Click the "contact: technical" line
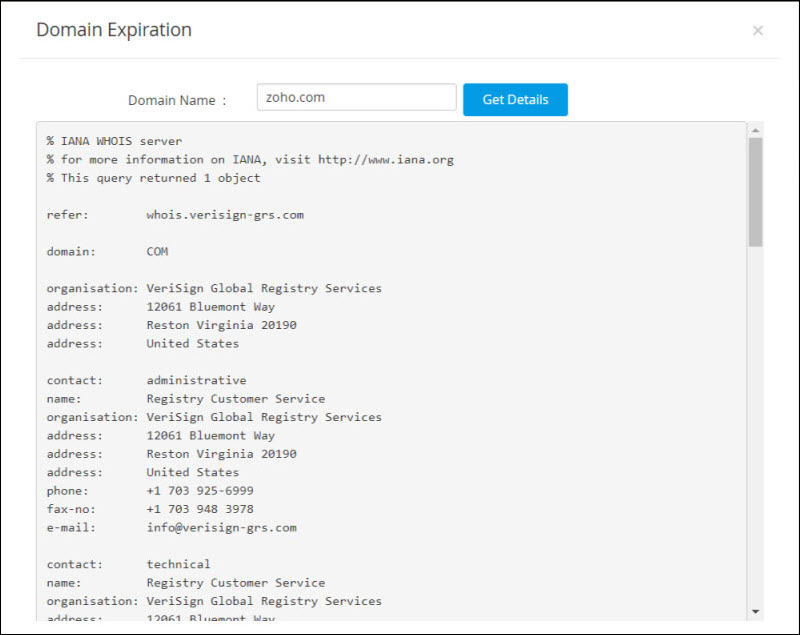800x635 pixels. (132, 565)
